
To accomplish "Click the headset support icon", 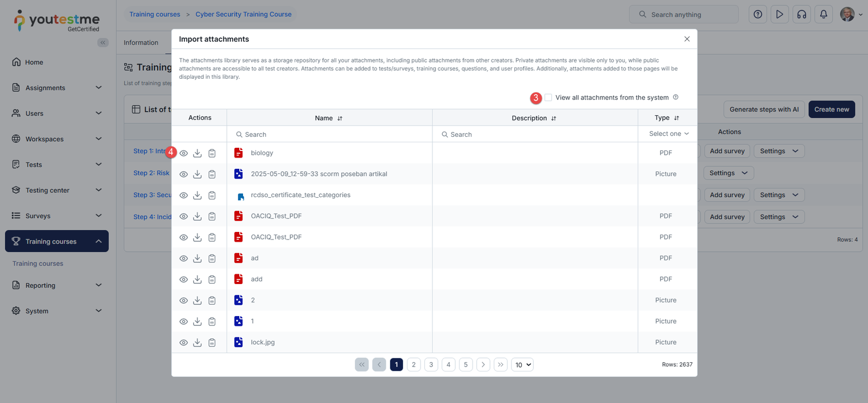I will click(802, 15).
